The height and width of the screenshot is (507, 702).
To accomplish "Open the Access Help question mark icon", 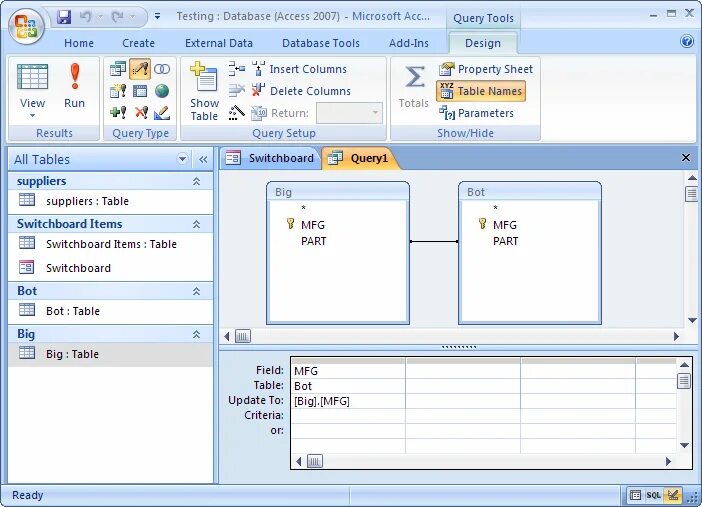I will pyautogui.click(x=687, y=42).
